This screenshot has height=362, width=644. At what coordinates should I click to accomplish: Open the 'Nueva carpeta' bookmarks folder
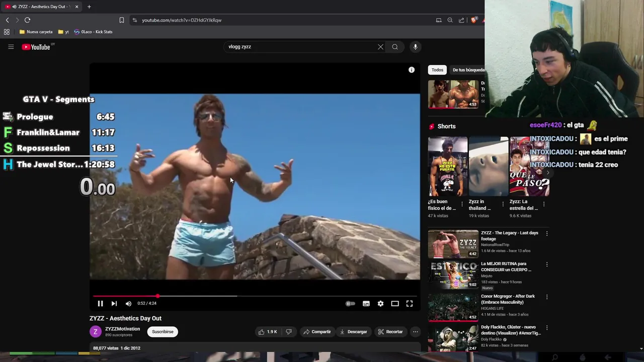click(x=36, y=32)
